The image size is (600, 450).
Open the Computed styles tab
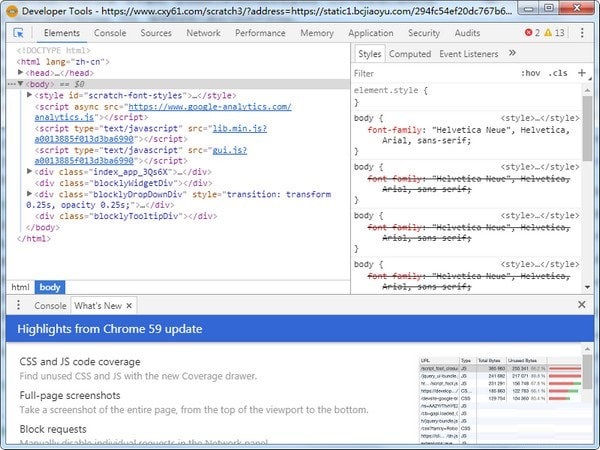409,54
